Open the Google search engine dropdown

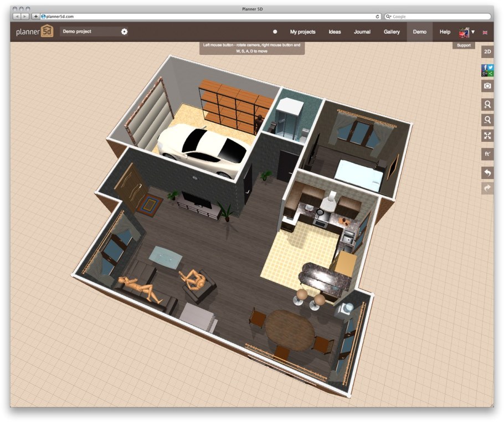coord(390,16)
